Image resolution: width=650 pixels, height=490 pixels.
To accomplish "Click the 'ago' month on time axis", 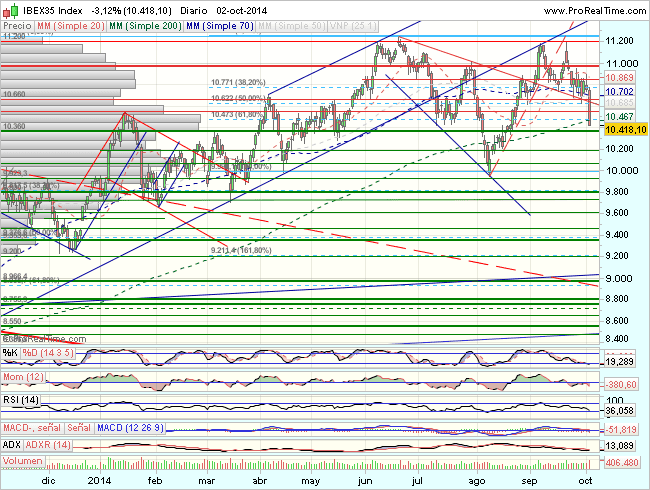I will coord(477,481).
